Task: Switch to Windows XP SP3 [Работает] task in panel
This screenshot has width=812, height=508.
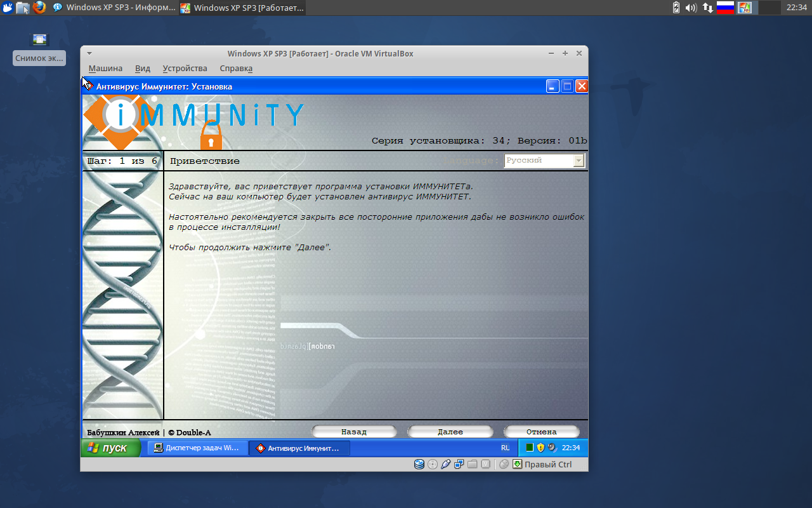Action: [242, 8]
